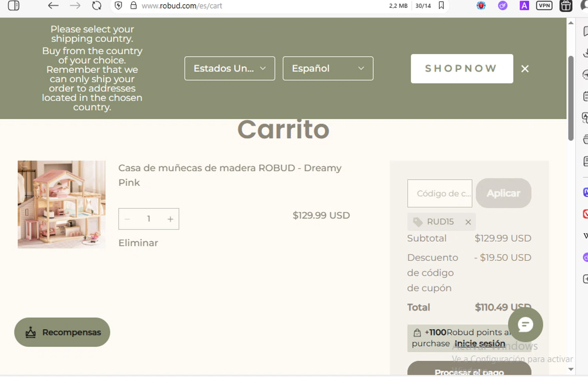Click the Carrito page heading
The image size is (588, 377).
pyautogui.click(x=283, y=129)
